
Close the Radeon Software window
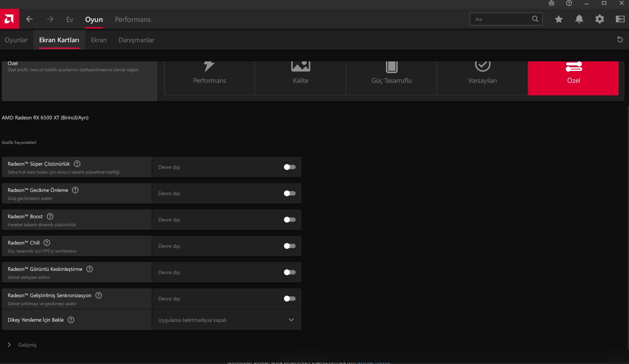coord(622,3)
